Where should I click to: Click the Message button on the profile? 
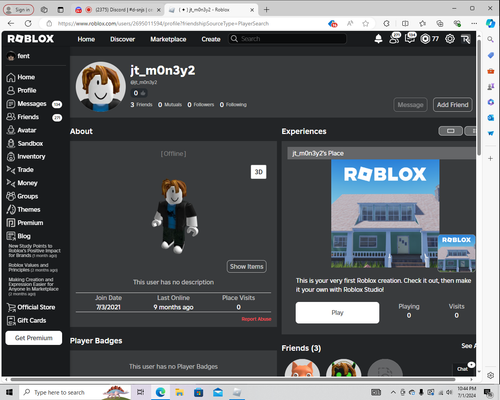tap(410, 105)
